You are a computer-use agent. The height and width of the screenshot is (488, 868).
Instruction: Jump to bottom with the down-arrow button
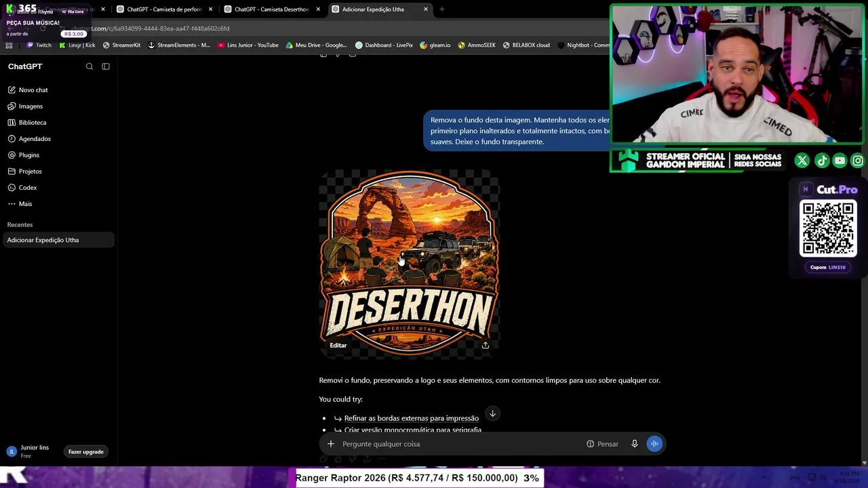[493, 413]
